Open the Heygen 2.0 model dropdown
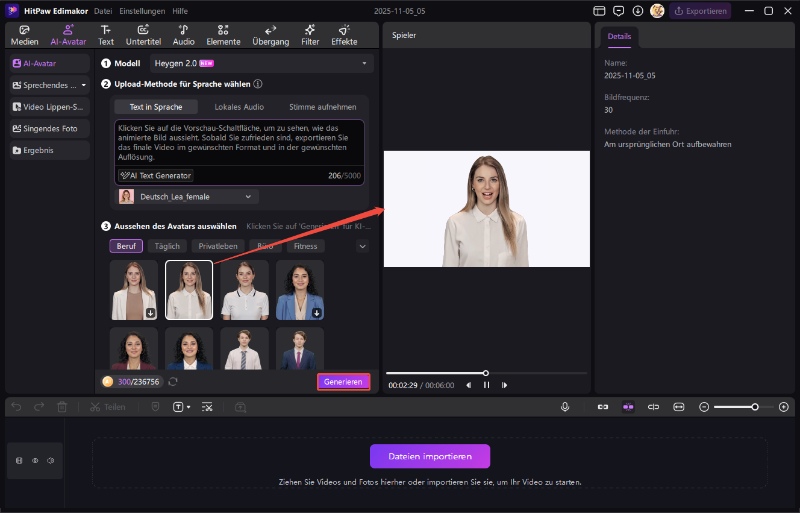The height and width of the screenshot is (513, 800). 261,63
